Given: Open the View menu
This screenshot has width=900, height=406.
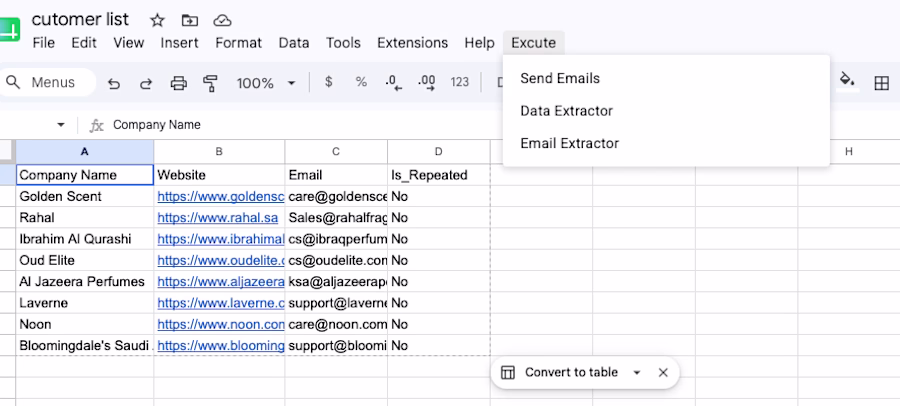Looking at the screenshot, I should tap(129, 43).
